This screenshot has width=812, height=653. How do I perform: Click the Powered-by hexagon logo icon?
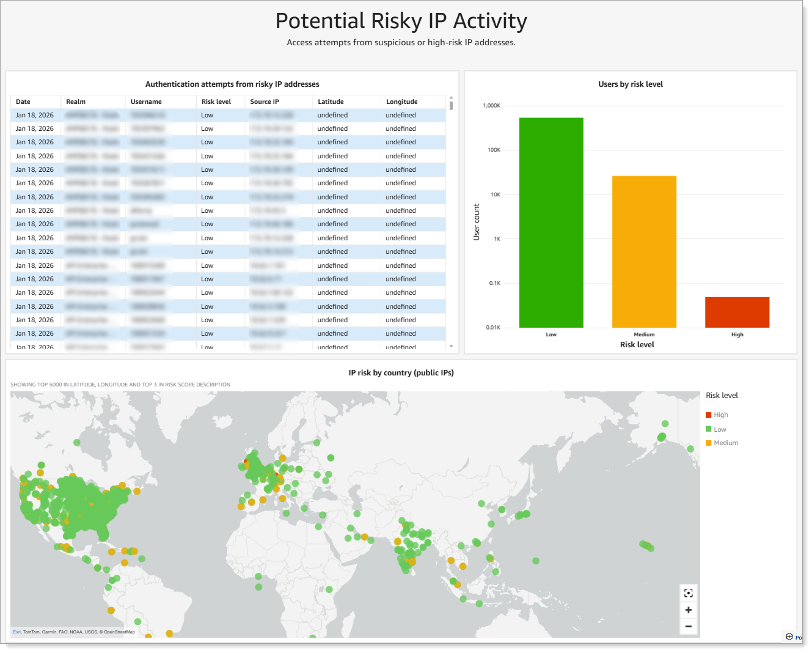click(x=790, y=636)
